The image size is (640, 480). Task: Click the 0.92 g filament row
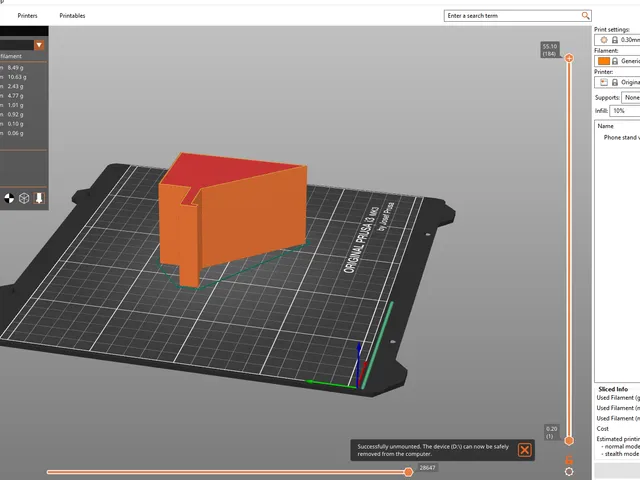(23, 115)
